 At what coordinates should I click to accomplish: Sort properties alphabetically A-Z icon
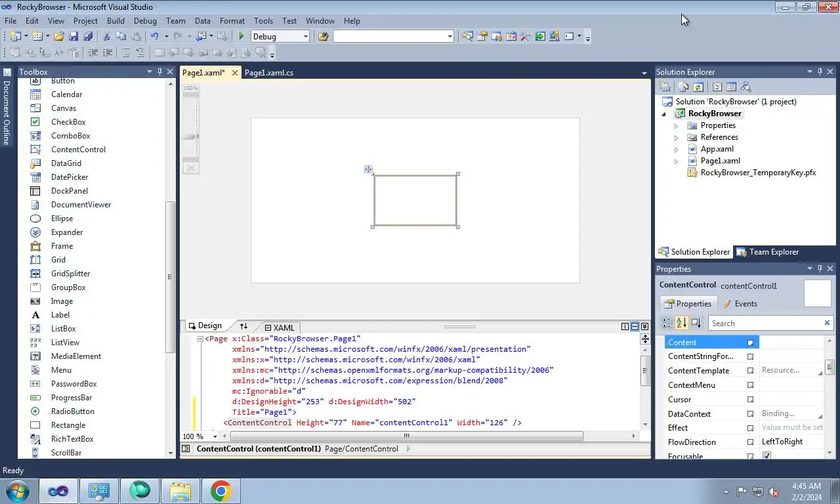tap(681, 323)
